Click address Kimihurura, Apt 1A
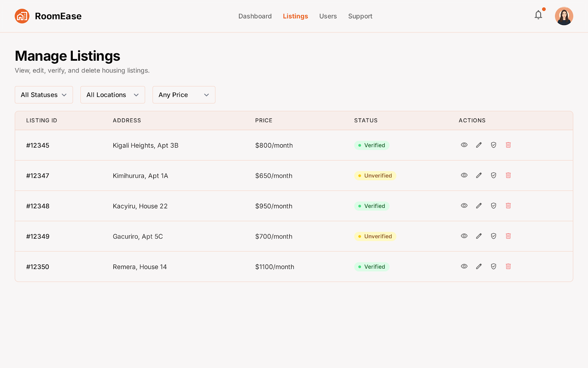 140,176
